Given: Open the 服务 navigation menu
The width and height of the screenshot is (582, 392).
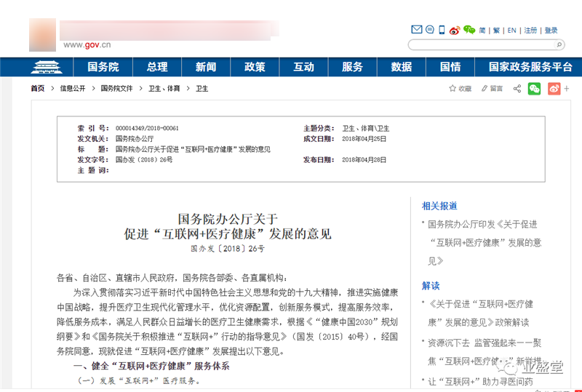Looking at the screenshot, I should [x=352, y=67].
